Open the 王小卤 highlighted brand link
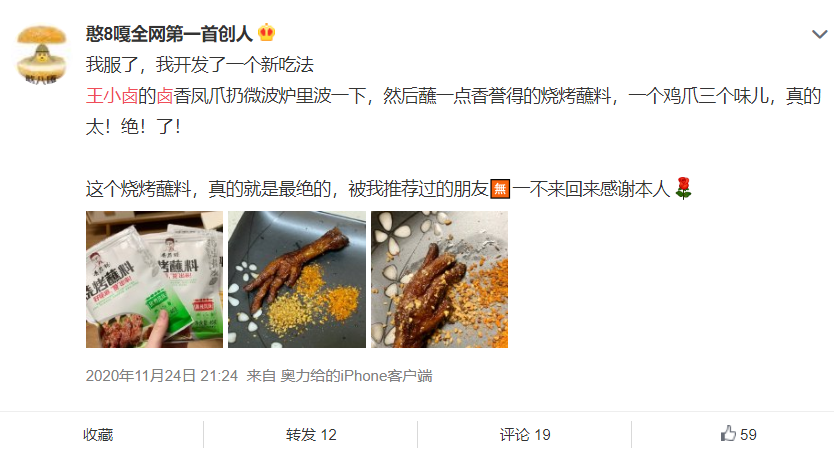 coord(112,96)
